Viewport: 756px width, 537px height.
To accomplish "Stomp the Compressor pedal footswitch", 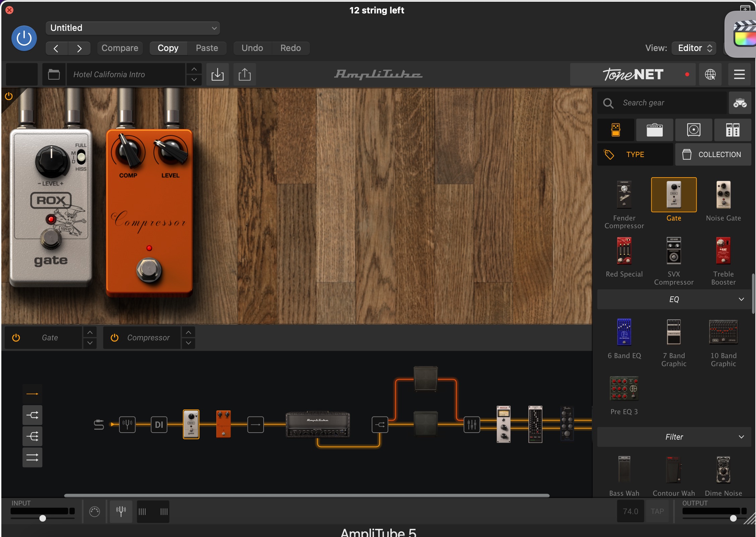I will [x=149, y=270].
